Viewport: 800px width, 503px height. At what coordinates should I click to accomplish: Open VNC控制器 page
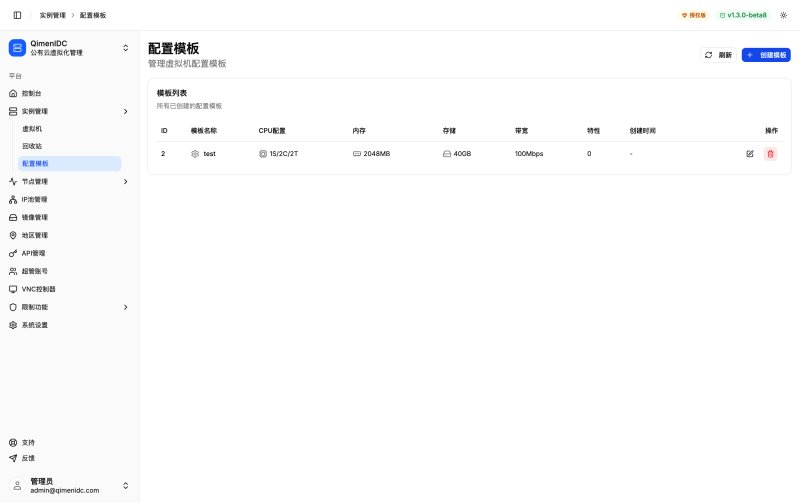[x=68, y=289]
